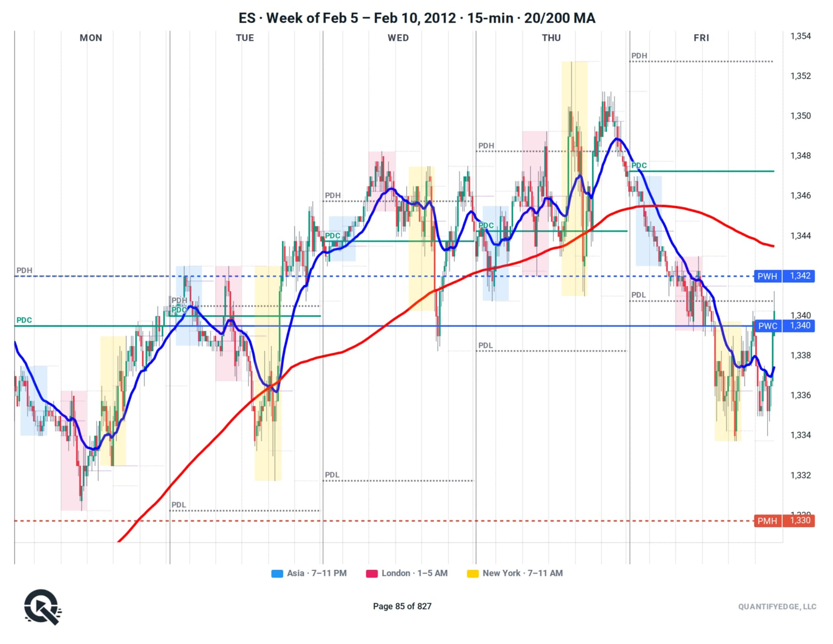Viewport: 833px width, 644px height.
Task: Click the blue PWC tag
Action: pyautogui.click(x=767, y=326)
